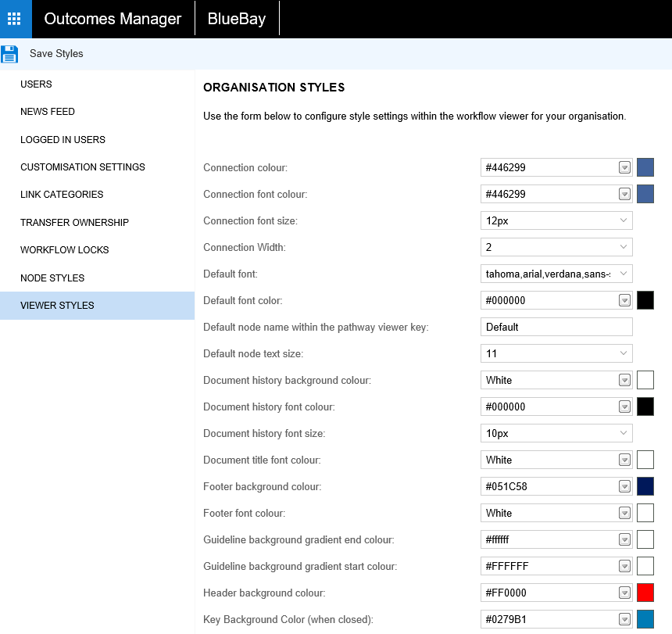The image size is (672, 634).
Task: Open Document title font colour picker arrow
Action: [x=624, y=460]
